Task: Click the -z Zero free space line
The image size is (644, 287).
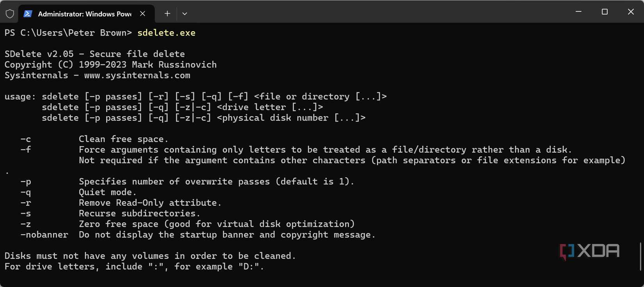Action: [x=187, y=224]
